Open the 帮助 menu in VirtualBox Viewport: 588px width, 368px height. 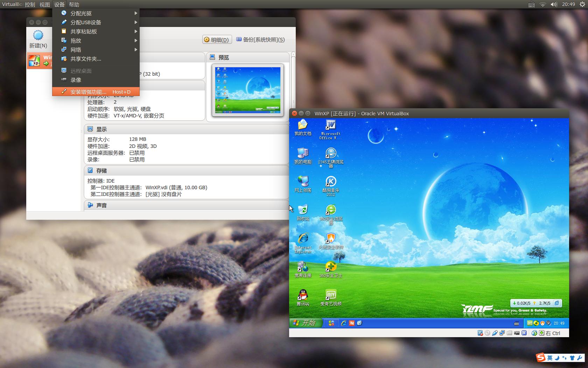click(73, 5)
